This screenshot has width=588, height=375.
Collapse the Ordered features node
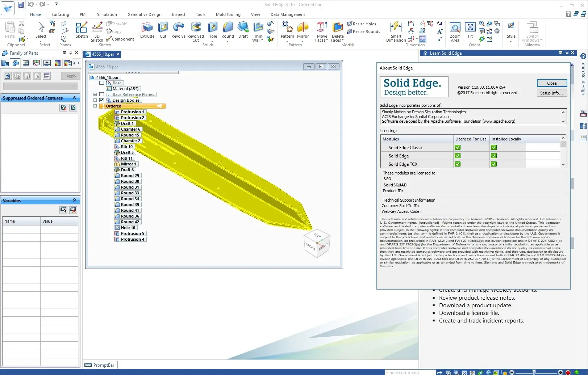[x=95, y=106]
